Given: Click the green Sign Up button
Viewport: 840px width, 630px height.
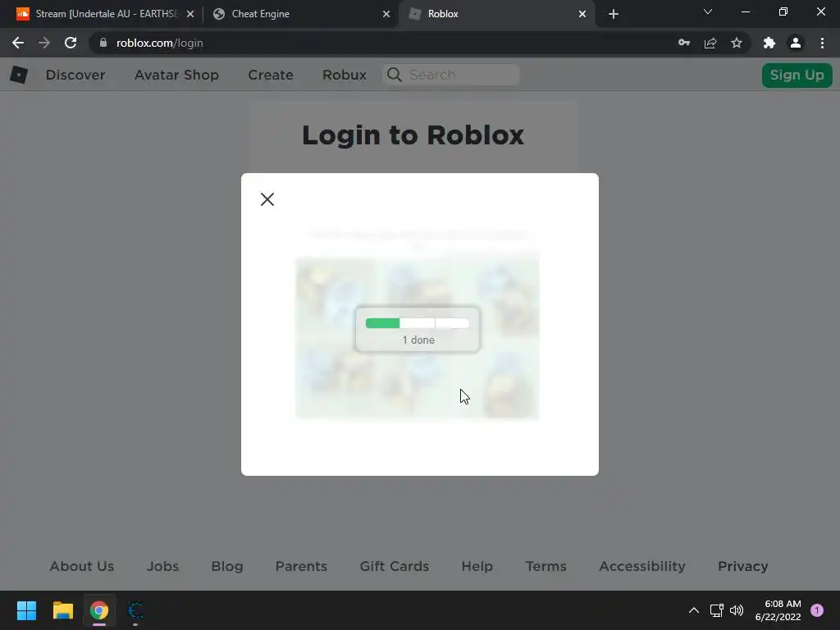Looking at the screenshot, I should (797, 75).
